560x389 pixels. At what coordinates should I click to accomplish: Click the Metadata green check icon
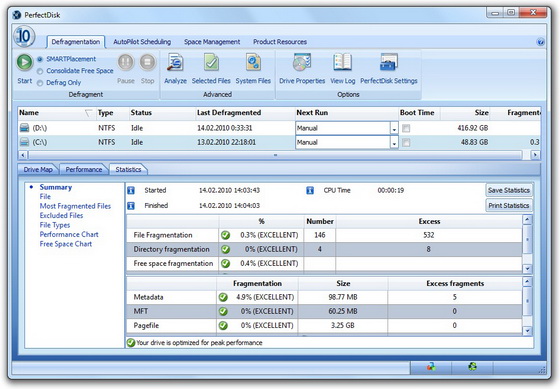click(223, 297)
